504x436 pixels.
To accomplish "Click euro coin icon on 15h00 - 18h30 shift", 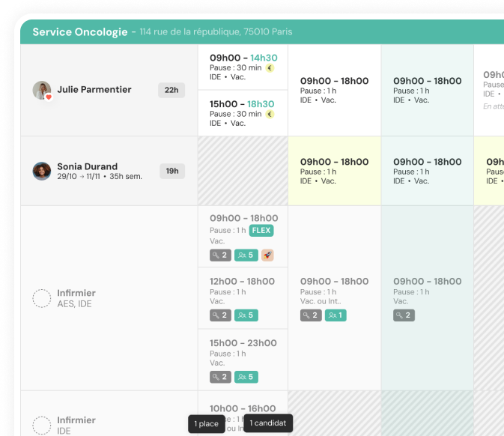I will click(270, 114).
